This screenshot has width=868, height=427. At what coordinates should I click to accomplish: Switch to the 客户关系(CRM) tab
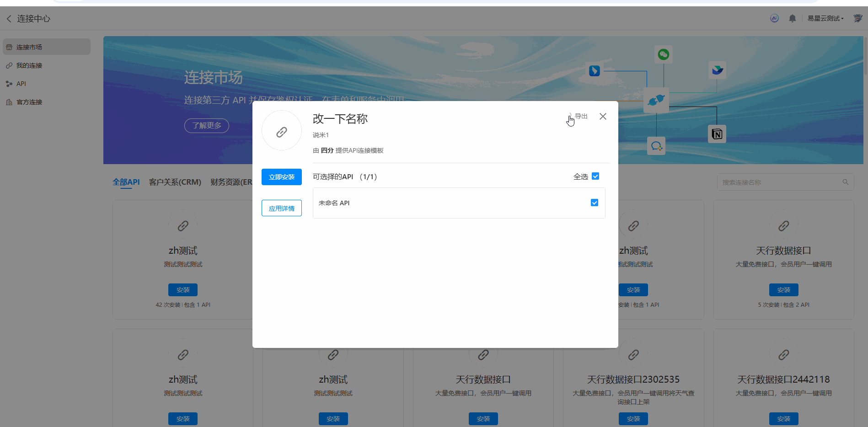(175, 182)
